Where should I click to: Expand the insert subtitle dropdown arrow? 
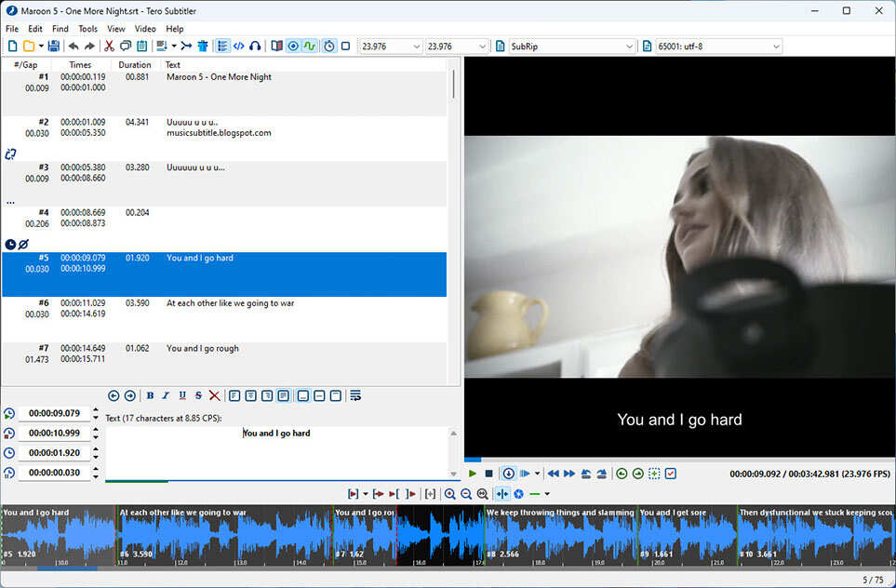pyautogui.click(x=174, y=47)
